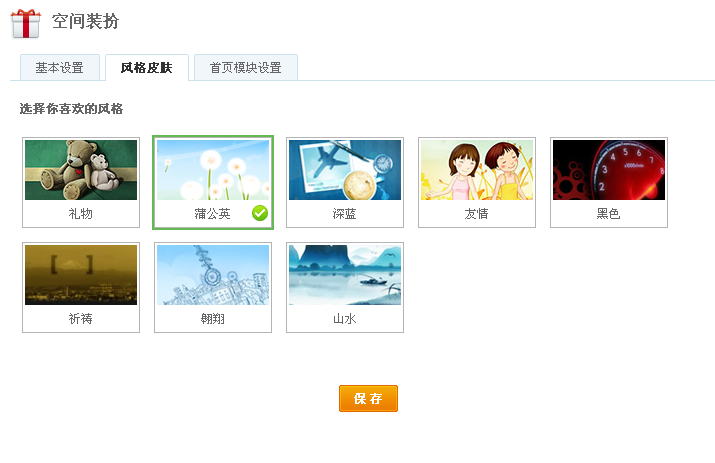Click the red gift box icon
The height and width of the screenshot is (463, 715).
pos(26,23)
